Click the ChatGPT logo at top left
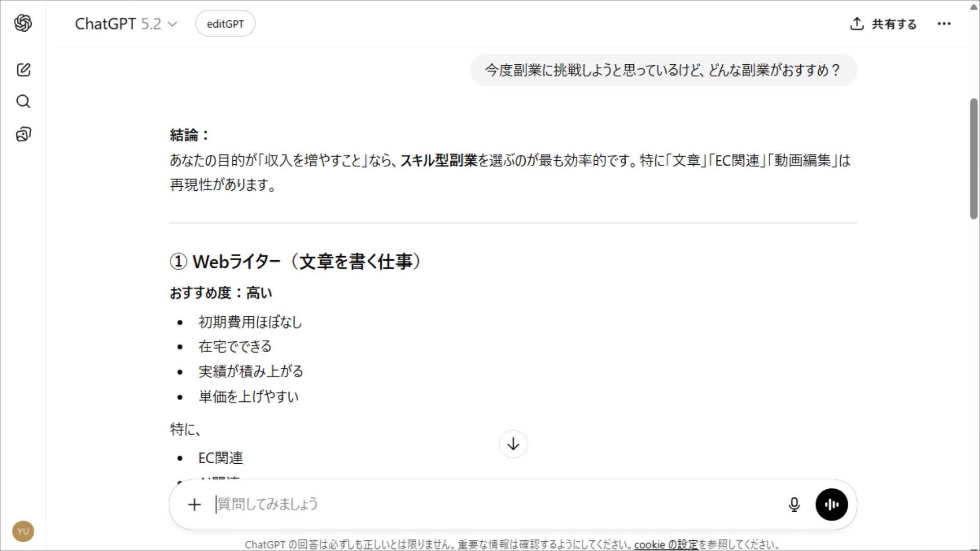The width and height of the screenshot is (980, 551). pos(23,23)
